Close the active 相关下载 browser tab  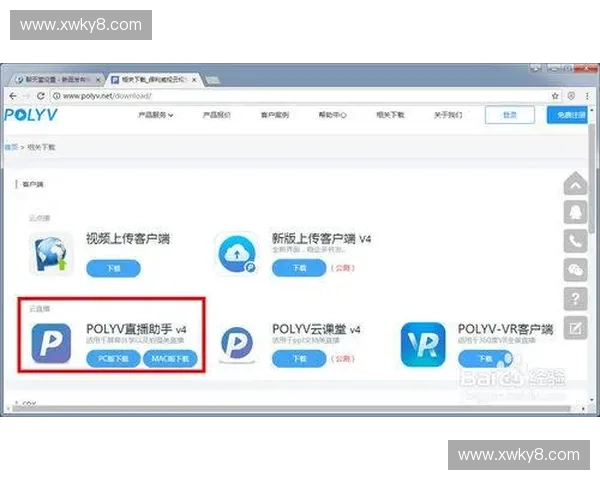(194, 80)
